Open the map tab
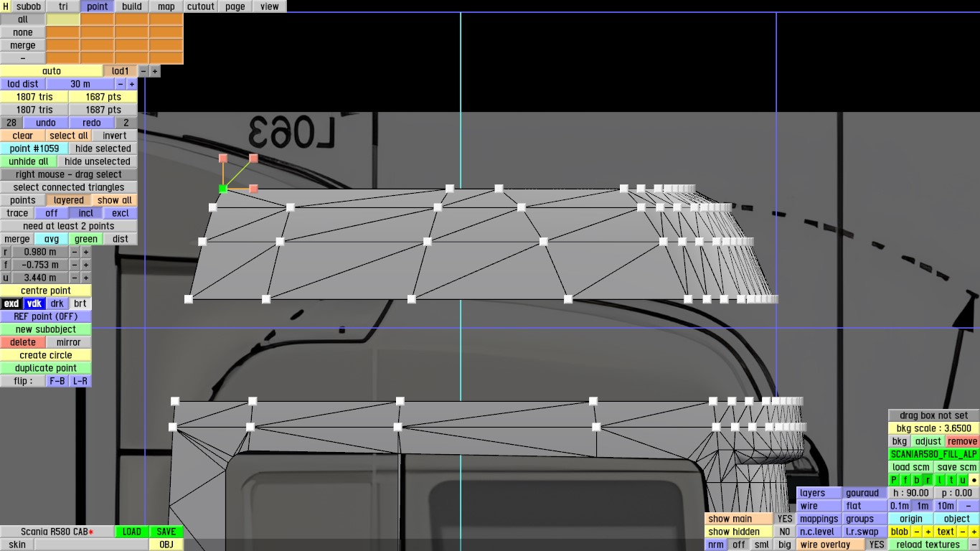Screen dimensions: 980x551 pyautogui.click(x=166, y=6)
